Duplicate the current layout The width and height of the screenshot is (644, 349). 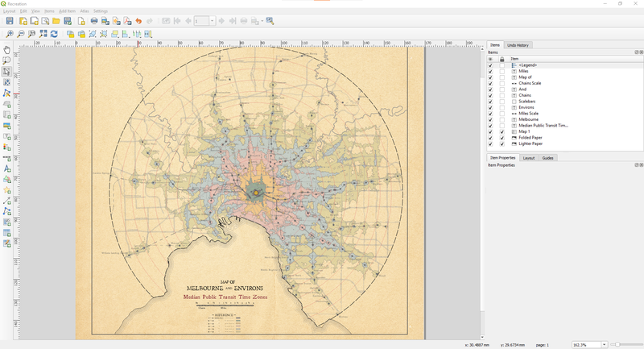tap(34, 21)
